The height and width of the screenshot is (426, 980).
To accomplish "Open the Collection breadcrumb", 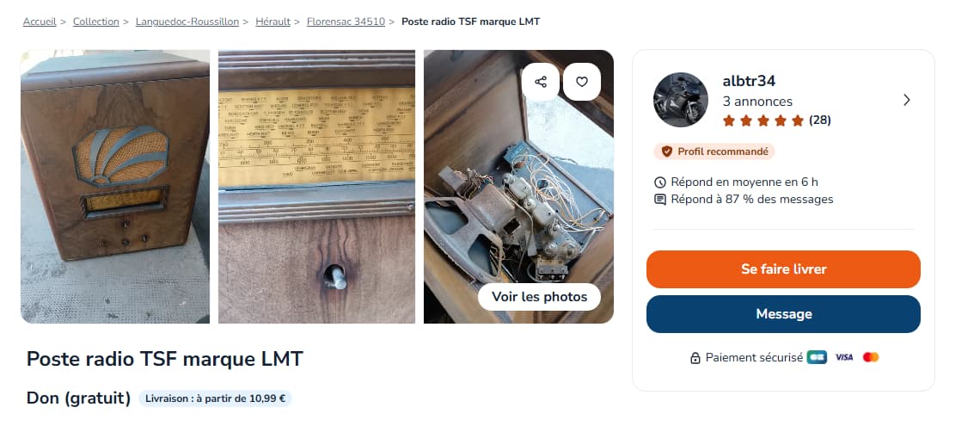I will pos(95,22).
